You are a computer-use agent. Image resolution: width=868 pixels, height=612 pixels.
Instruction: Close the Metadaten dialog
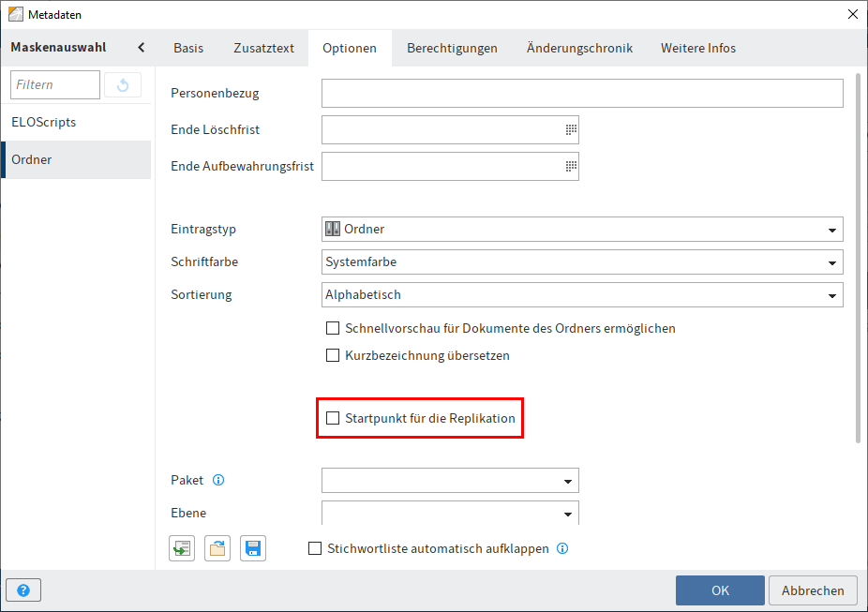[x=852, y=14]
